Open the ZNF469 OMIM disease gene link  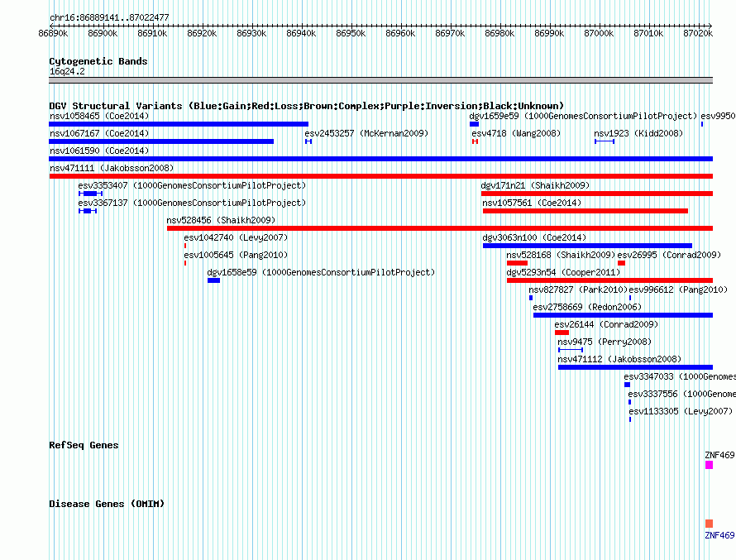pyautogui.click(x=719, y=535)
